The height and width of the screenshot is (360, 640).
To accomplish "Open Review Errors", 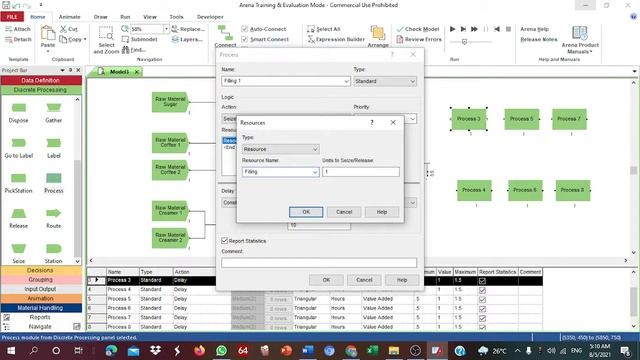I will (419, 39).
